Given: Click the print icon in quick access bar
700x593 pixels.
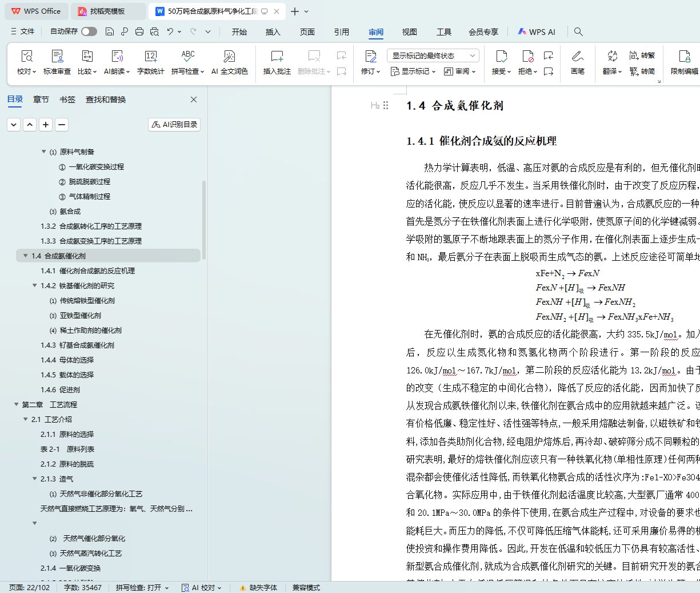Looking at the screenshot, I should tap(139, 31).
